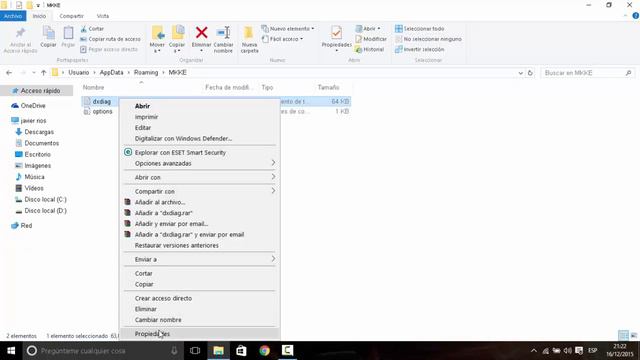The width and height of the screenshot is (640, 360).
Task: Click Roaming in the address breadcrumb
Action: (146, 72)
